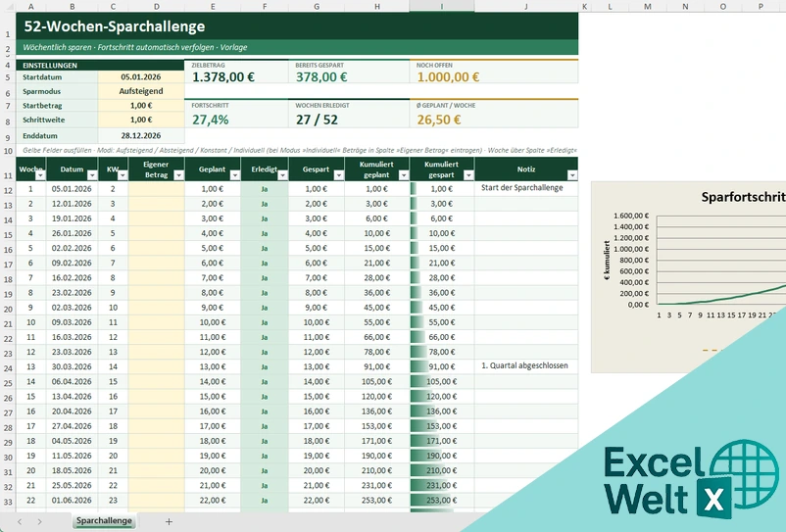Open the Kumuliert geplant filter dropdown
This screenshot has width=786, height=532.
[x=403, y=175]
